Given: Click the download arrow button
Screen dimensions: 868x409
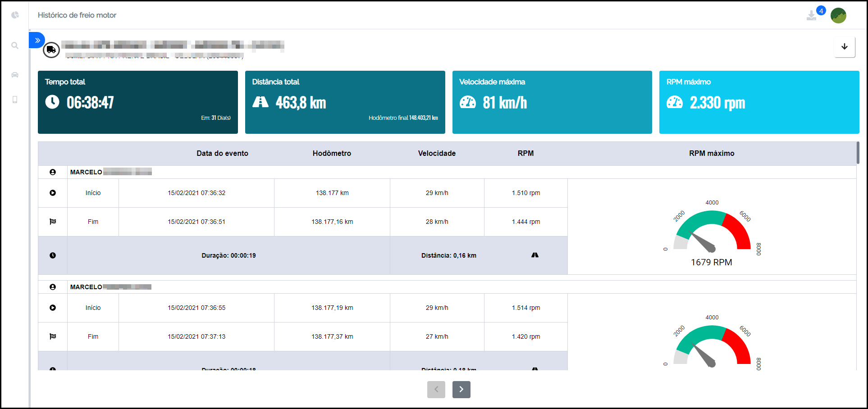Looking at the screenshot, I should pos(845,46).
